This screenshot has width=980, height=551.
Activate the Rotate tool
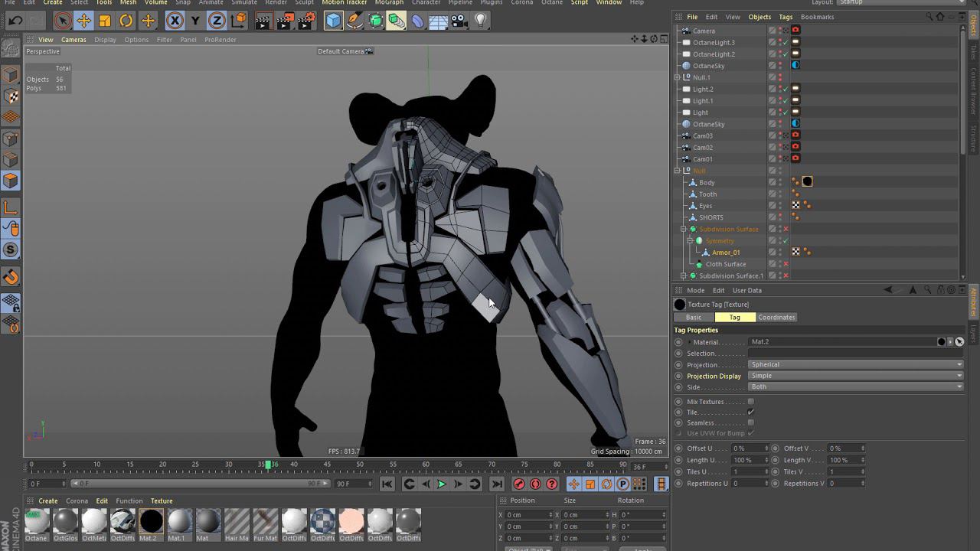point(126,21)
